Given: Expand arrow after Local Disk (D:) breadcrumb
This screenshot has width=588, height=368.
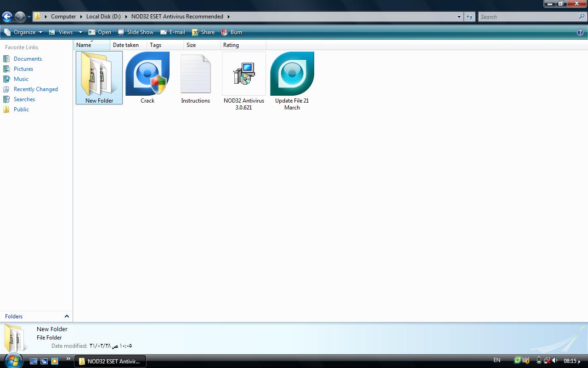Looking at the screenshot, I should click(x=126, y=17).
